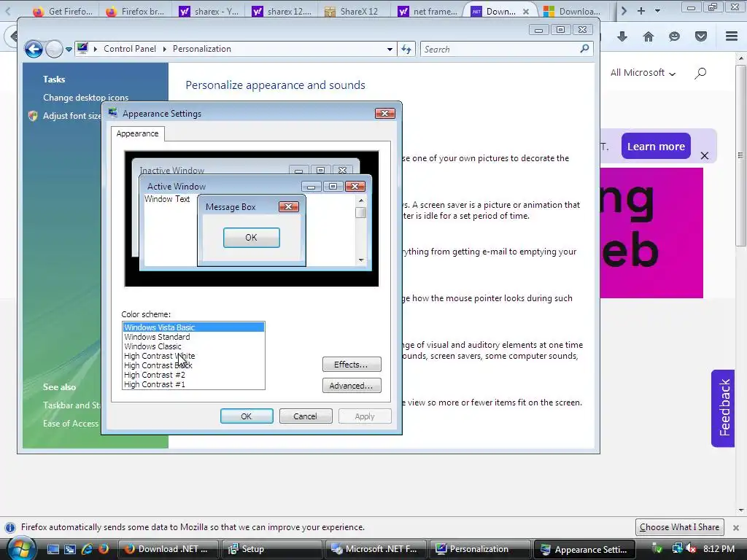Open Change desktop icons task
Image resolution: width=747 pixels, height=560 pixels.
coord(86,98)
